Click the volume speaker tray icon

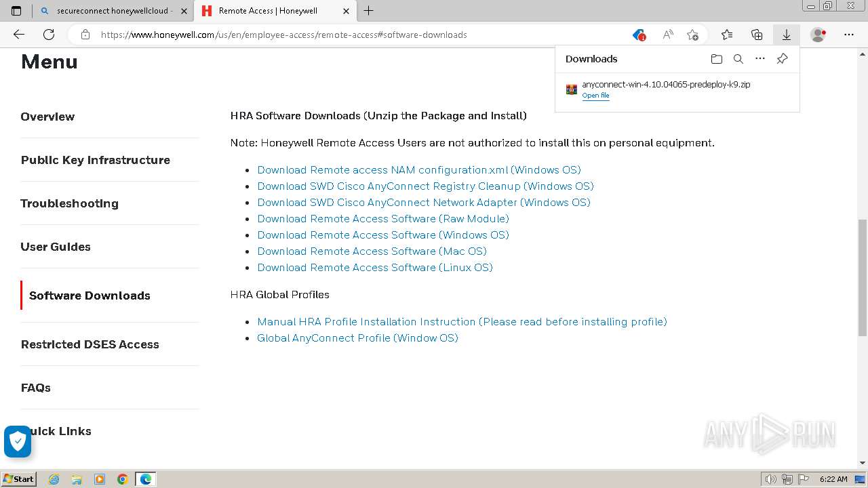click(x=771, y=479)
